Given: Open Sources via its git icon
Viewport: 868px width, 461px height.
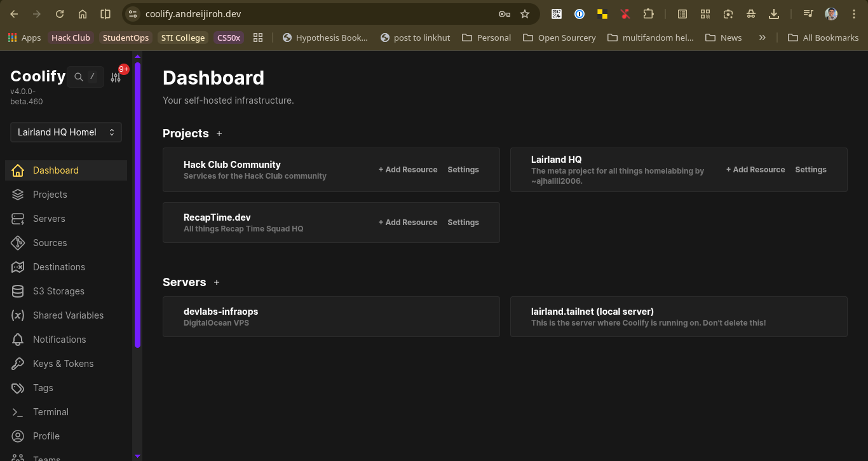Looking at the screenshot, I should 18,243.
